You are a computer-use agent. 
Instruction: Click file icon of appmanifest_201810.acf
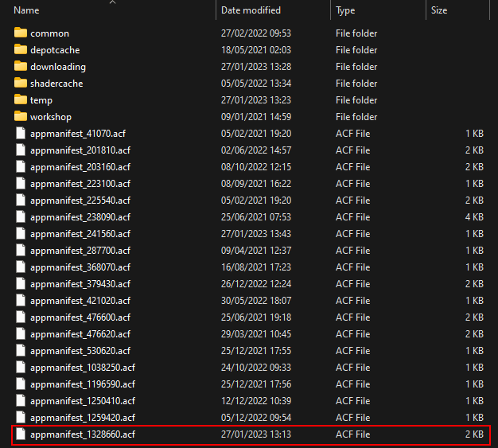[21, 150]
